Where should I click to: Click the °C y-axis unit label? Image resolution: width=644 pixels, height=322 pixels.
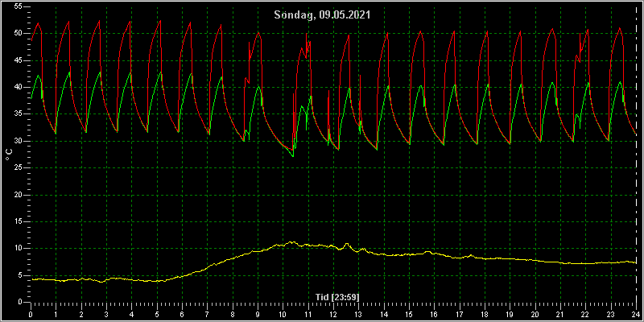pos(9,155)
